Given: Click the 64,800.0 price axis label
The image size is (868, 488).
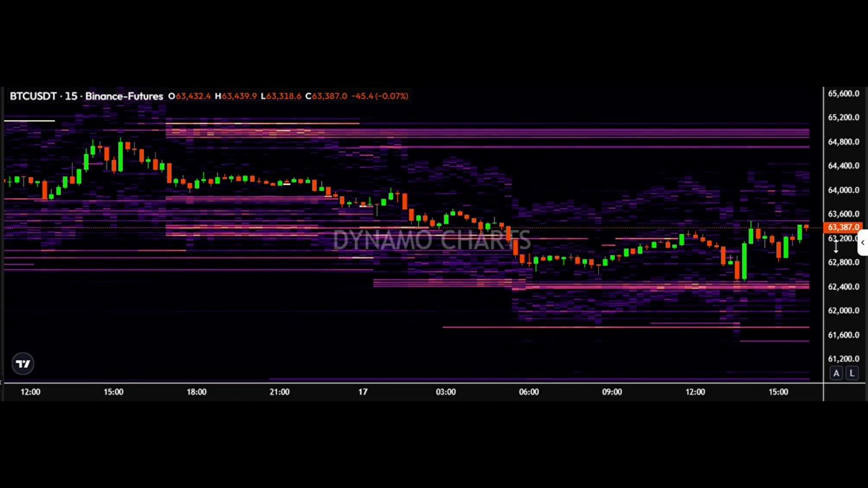Looking at the screenshot, I should coord(843,142).
